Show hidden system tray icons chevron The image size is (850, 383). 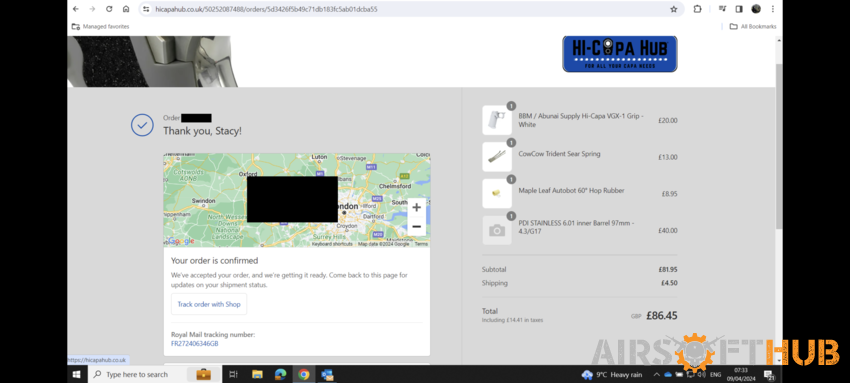point(656,374)
